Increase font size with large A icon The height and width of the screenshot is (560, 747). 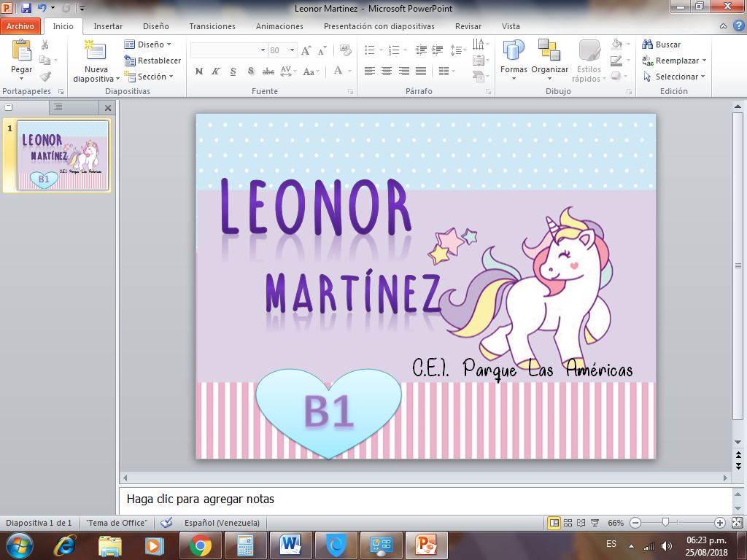(306, 50)
